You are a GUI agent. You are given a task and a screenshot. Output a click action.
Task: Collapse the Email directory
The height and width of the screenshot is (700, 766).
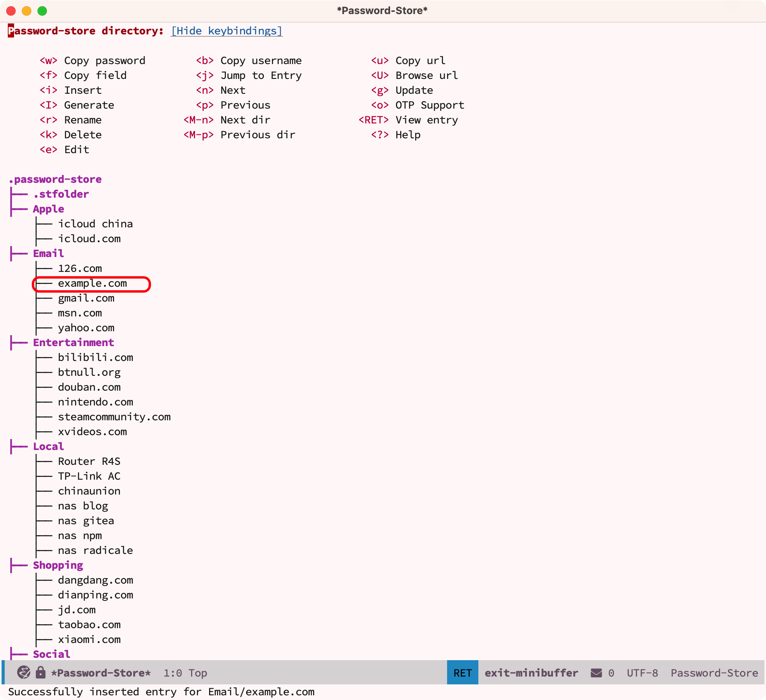[48, 254]
